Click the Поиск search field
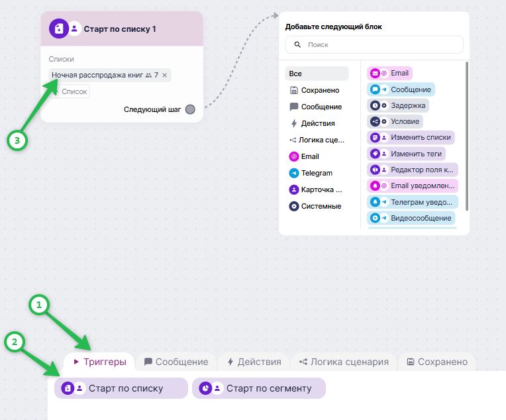Screen dimensions: 506x420 point(374,44)
